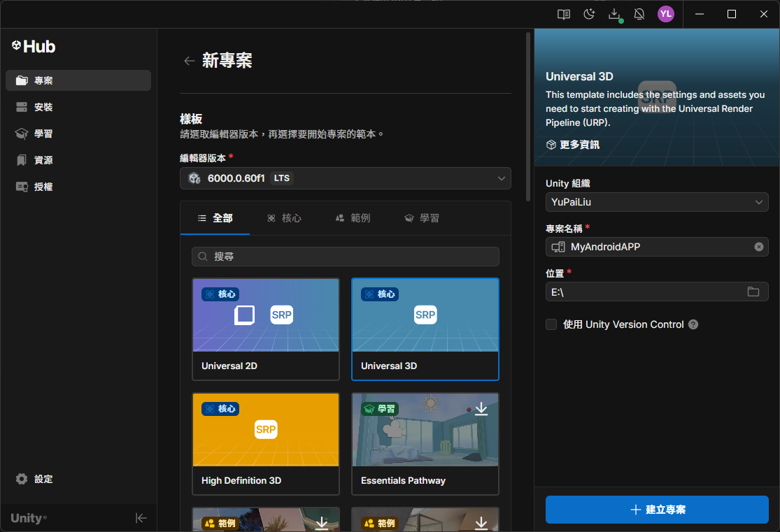
Task: Open the 授權 (Licenses) sidebar section
Action: [42, 186]
